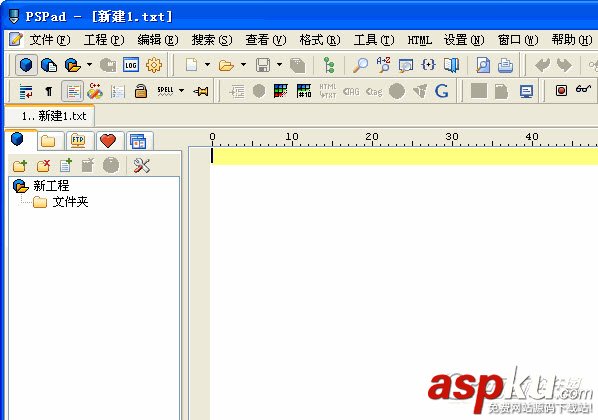
Task: Toggle special characters pilcrow icon
Action: [x=49, y=92]
